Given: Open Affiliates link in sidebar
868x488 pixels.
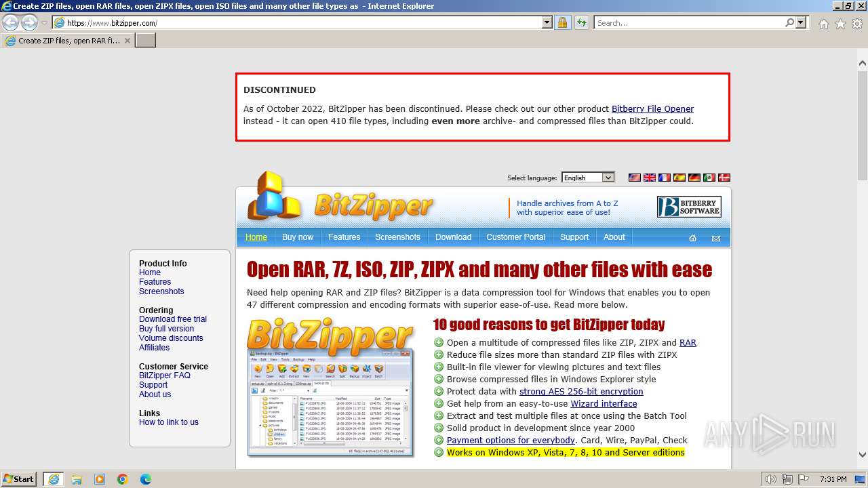Looking at the screenshot, I should (x=155, y=348).
